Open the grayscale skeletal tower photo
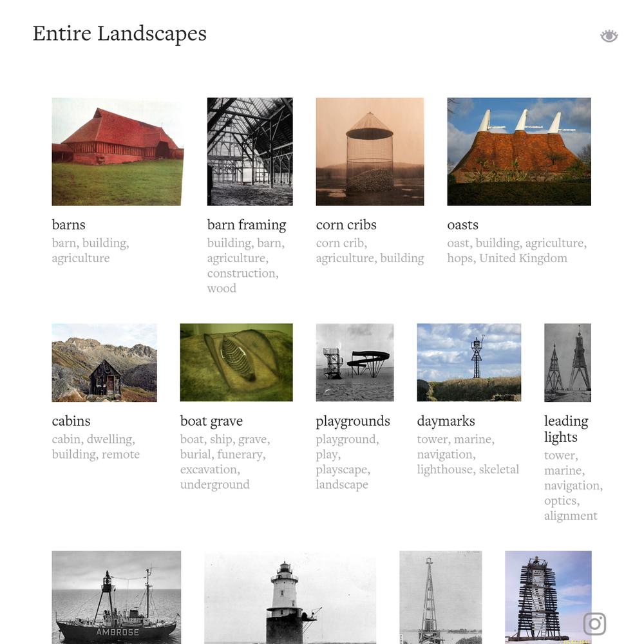644x644 pixels. pyautogui.click(x=440, y=597)
